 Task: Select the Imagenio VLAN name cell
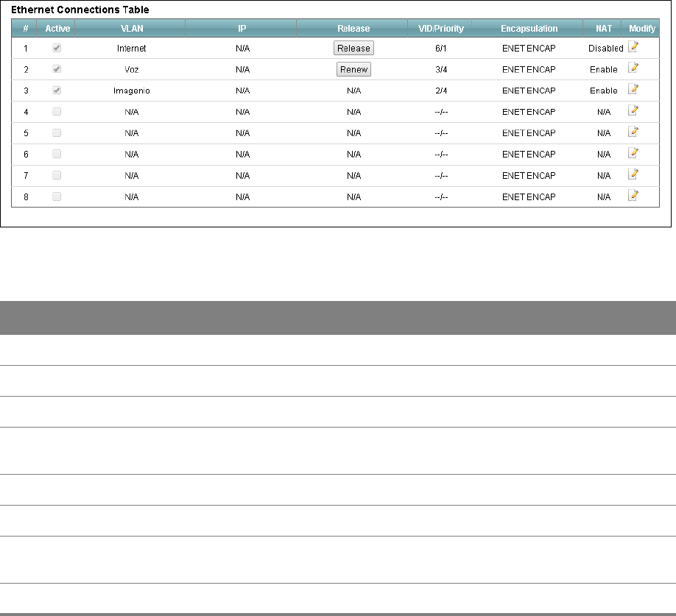pos(132,91)
